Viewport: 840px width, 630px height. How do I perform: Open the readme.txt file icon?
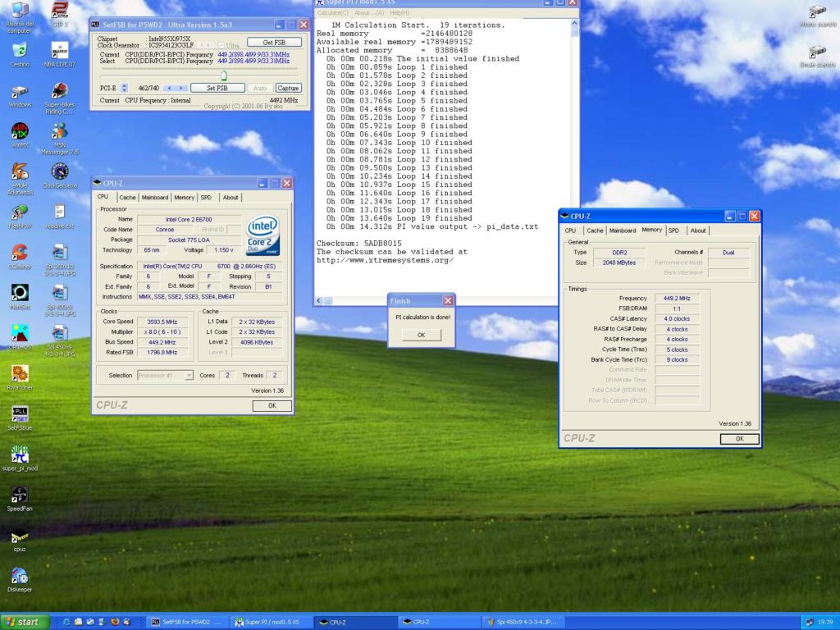pyautogui.click(x=59, y=217)
